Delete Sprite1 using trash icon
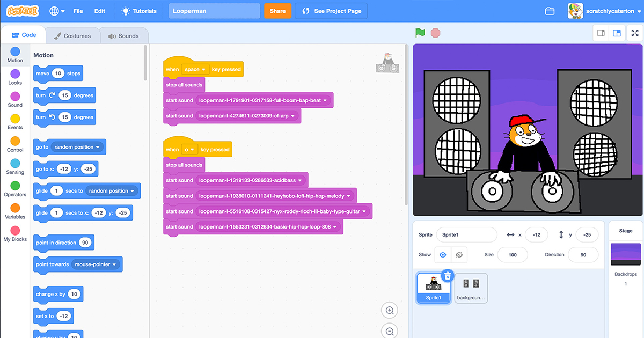 click(x=448, y=276)
